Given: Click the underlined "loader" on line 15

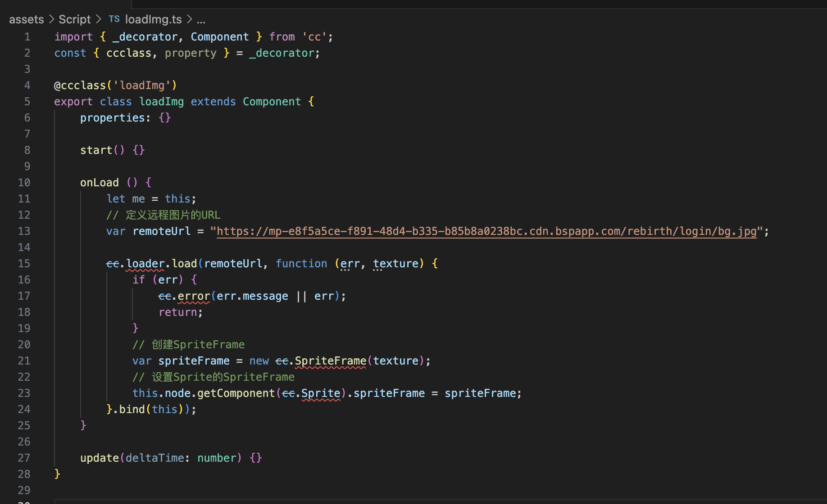Looking at the screenshot, I should (145, 264).
